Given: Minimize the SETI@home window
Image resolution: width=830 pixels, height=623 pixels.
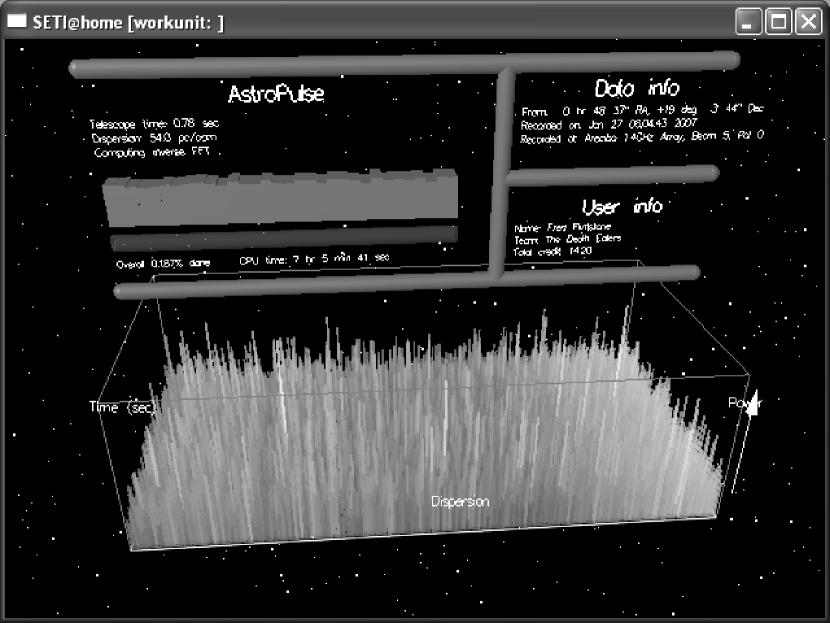Looking at the screenshot, I should click(x=748, y=21).
